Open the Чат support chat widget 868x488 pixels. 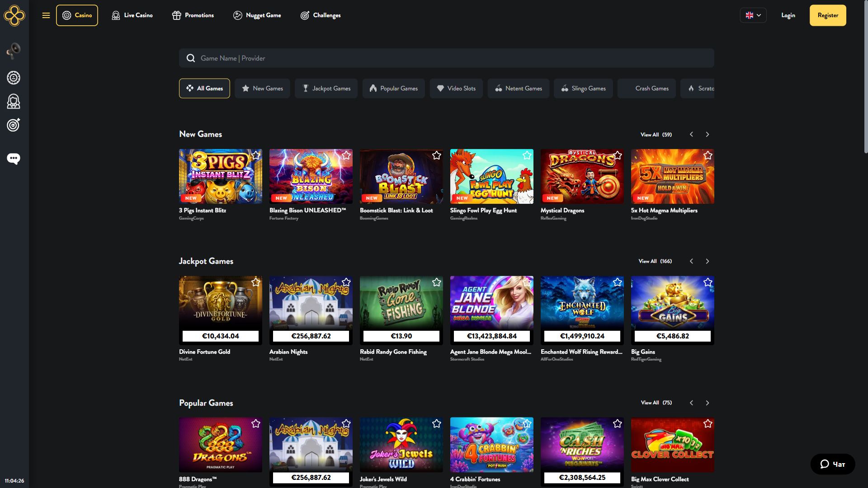832,464
